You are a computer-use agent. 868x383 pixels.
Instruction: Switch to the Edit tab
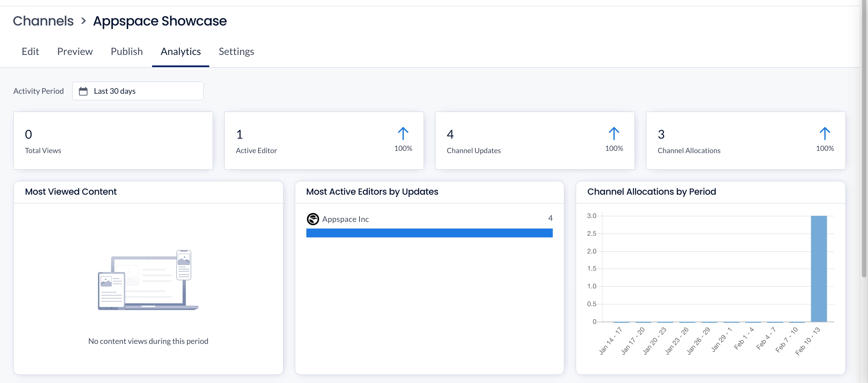click(30, 52)
